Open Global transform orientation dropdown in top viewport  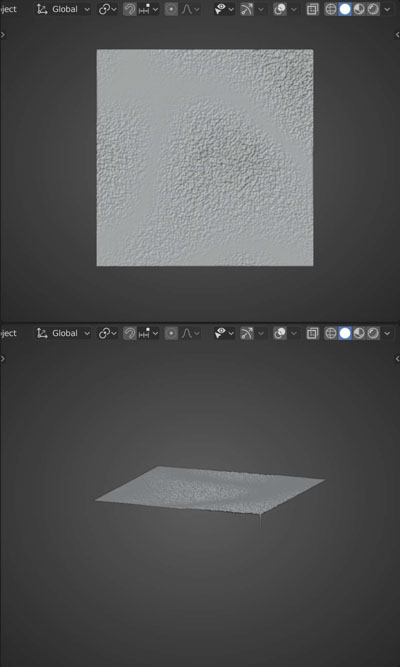(63, 9)
